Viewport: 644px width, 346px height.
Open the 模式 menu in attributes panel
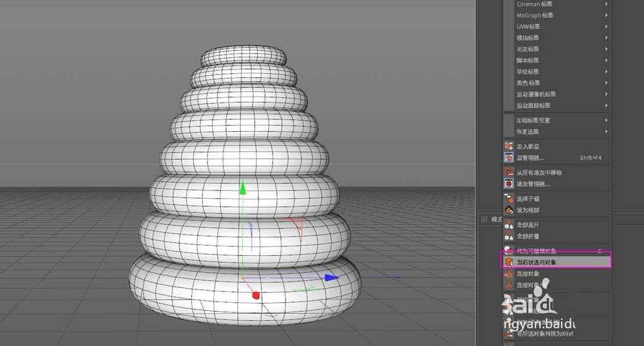click(497, 219)
